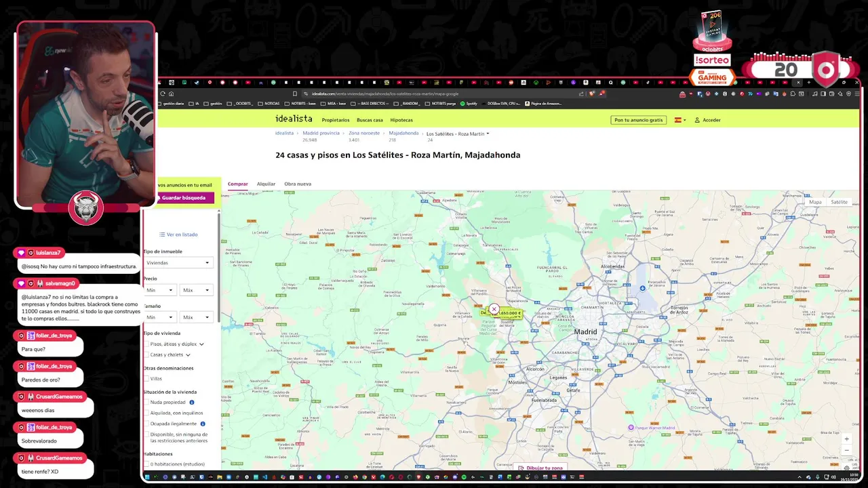
Task: Open Zona noroeste breadcrumb link
Action: pyautogui.click(x=364, y=133)
